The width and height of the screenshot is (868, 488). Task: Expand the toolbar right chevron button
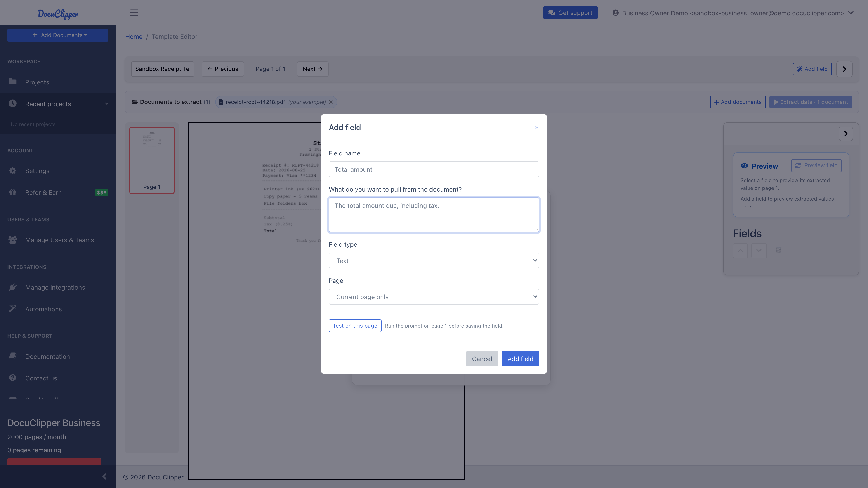point(844,69)
